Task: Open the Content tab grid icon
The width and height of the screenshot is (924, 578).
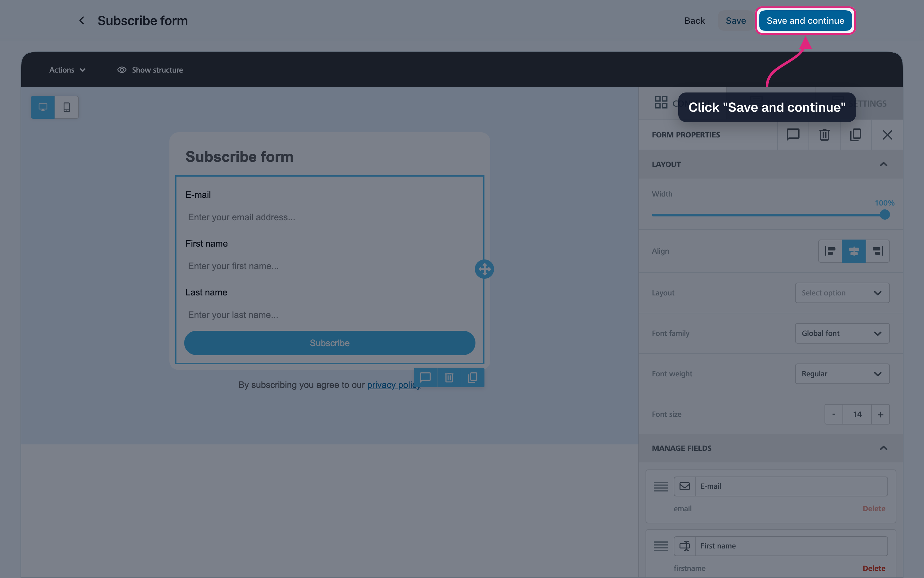Action: (x=661, y=102)
